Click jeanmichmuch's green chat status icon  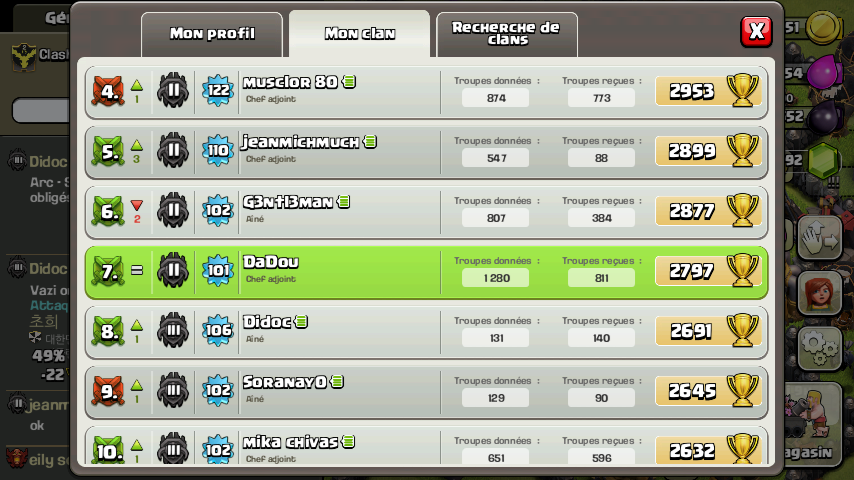click(370, 142)
